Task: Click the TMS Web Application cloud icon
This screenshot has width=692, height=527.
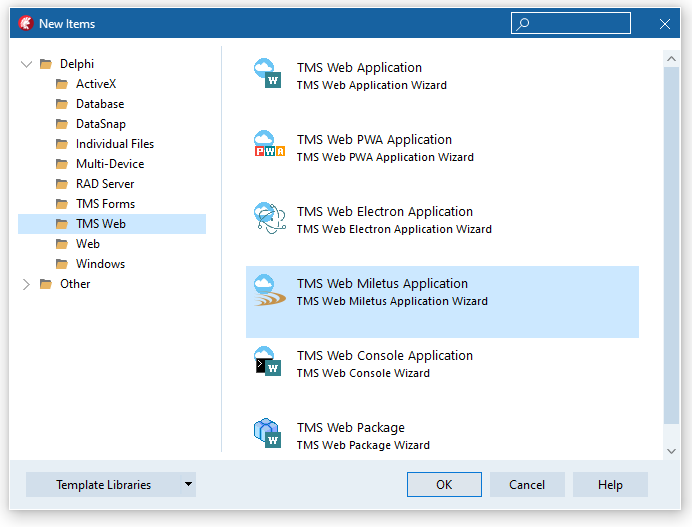Action: click(x=267, y=73)
